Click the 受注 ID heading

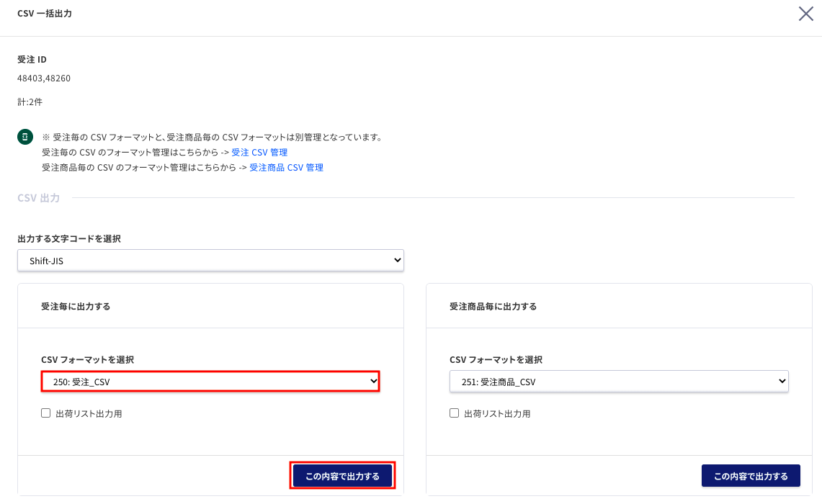click(32, 60)
